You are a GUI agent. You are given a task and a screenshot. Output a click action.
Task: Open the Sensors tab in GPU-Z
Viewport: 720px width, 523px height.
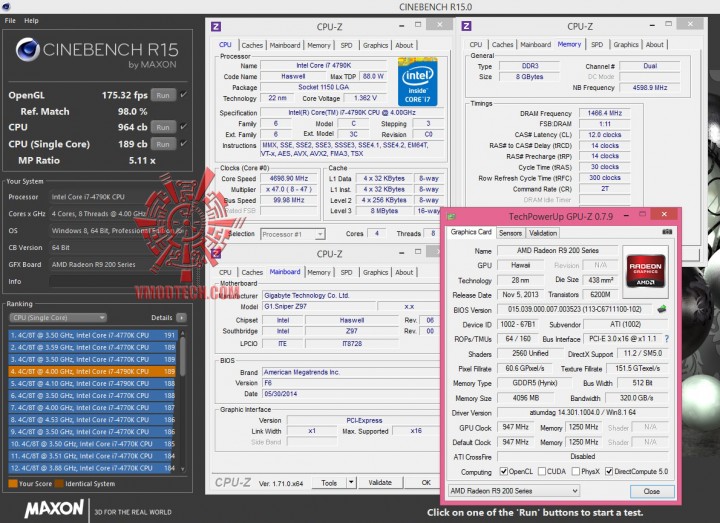tap(510, 233)
